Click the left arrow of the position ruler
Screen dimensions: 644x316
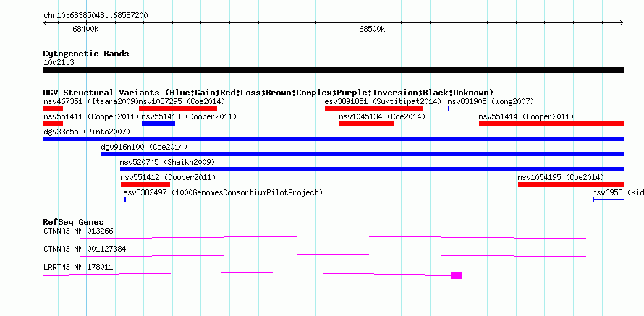pyautogui.click(x=45, y=23)
